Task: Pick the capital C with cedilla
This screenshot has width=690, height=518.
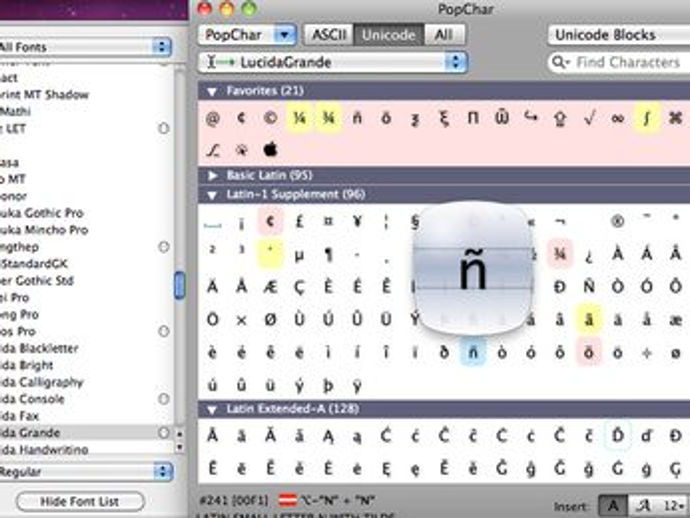Action: tap(299, 287)
